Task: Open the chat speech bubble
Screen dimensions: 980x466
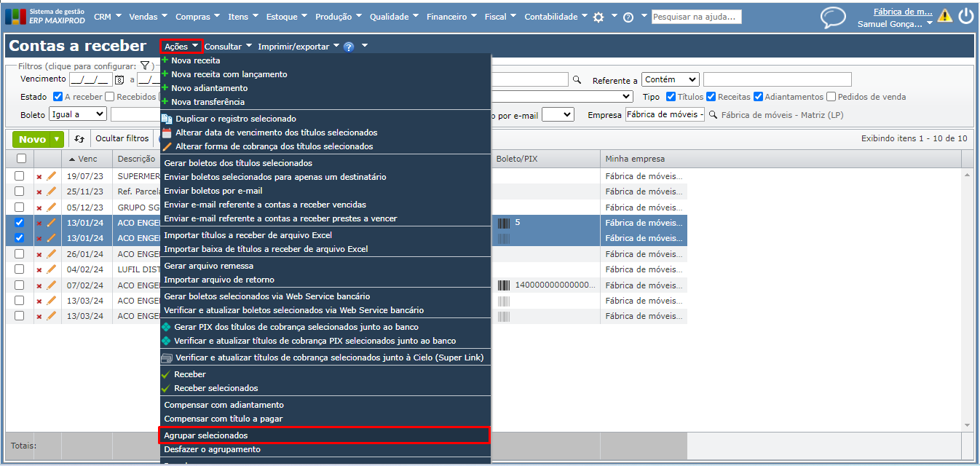Action: pos(833,17)
